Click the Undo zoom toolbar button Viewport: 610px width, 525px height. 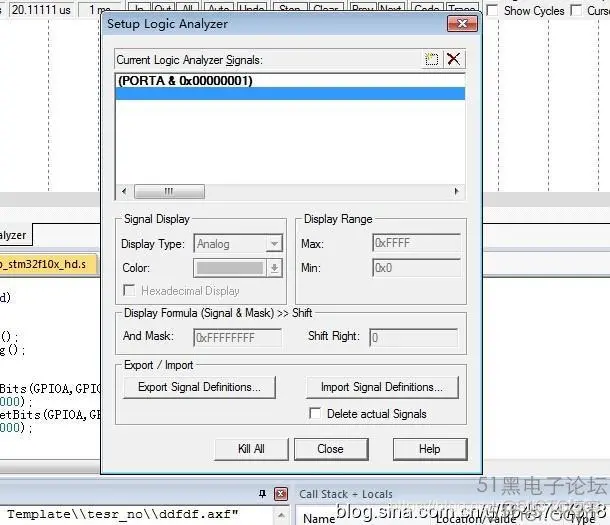252,10
